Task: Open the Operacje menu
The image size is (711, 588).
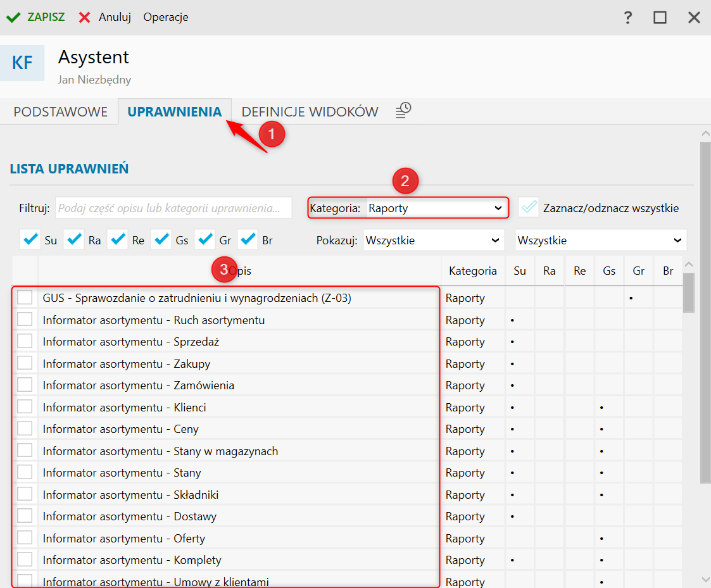Action: coord(166,17)
